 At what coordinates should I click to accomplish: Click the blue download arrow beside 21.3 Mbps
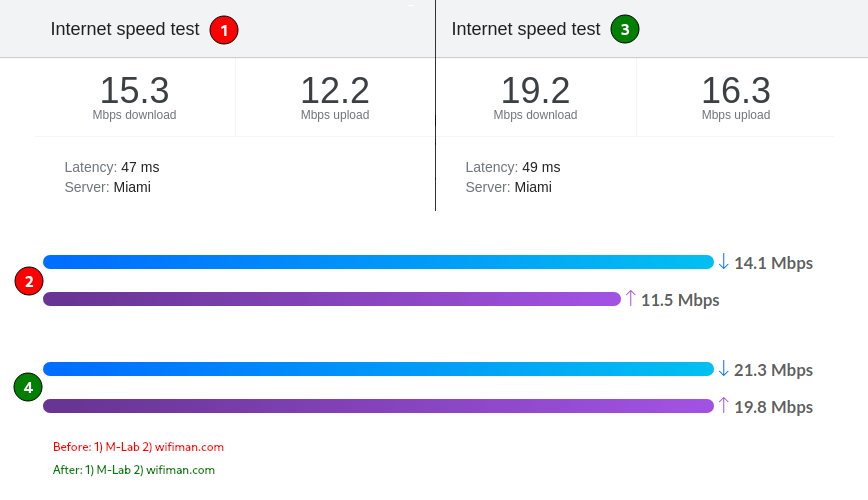[723, 368]
